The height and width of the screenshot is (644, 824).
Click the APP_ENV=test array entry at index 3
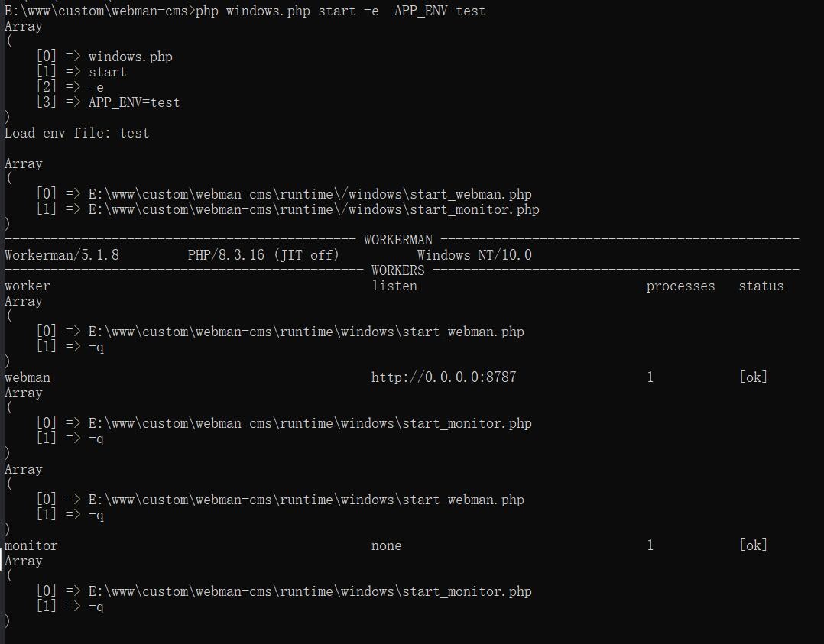[x=134, y=102]
